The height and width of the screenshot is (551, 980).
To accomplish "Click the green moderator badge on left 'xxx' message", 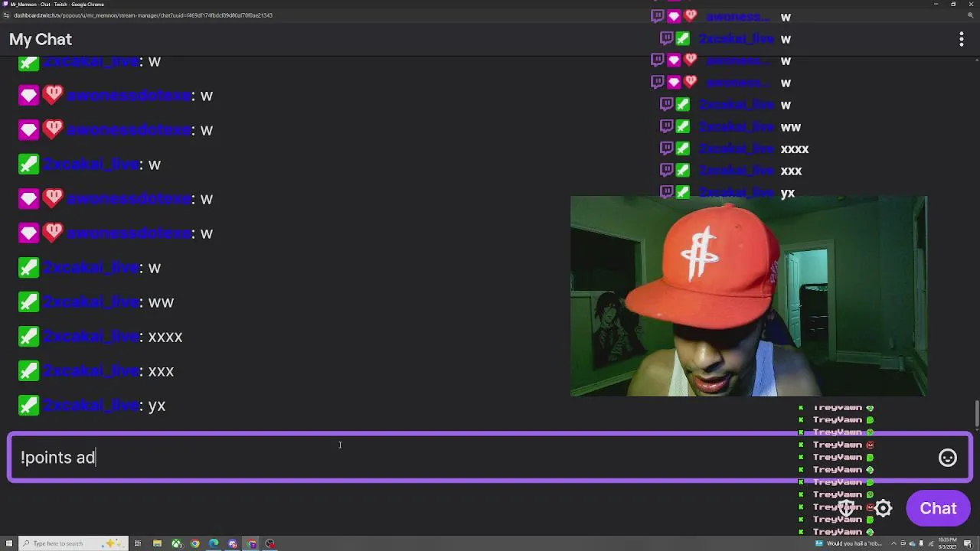I will click(x=28, y=370).
